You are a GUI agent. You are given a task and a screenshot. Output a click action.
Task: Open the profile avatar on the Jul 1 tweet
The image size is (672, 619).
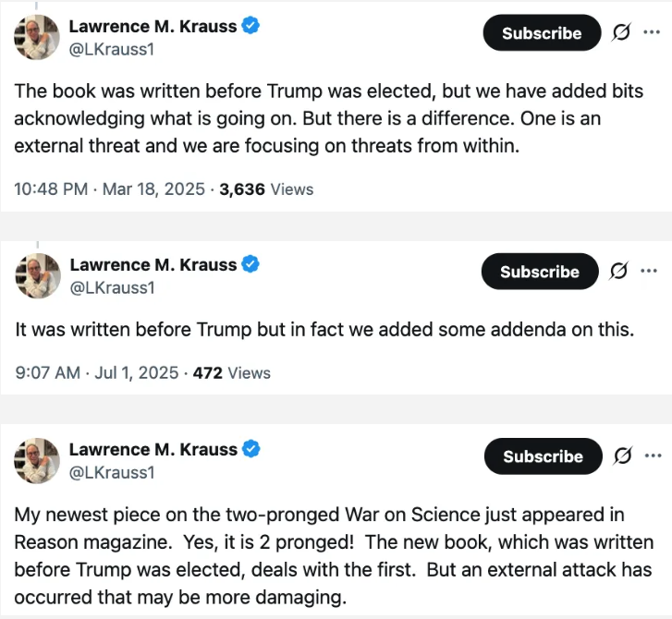pos(37,274)
